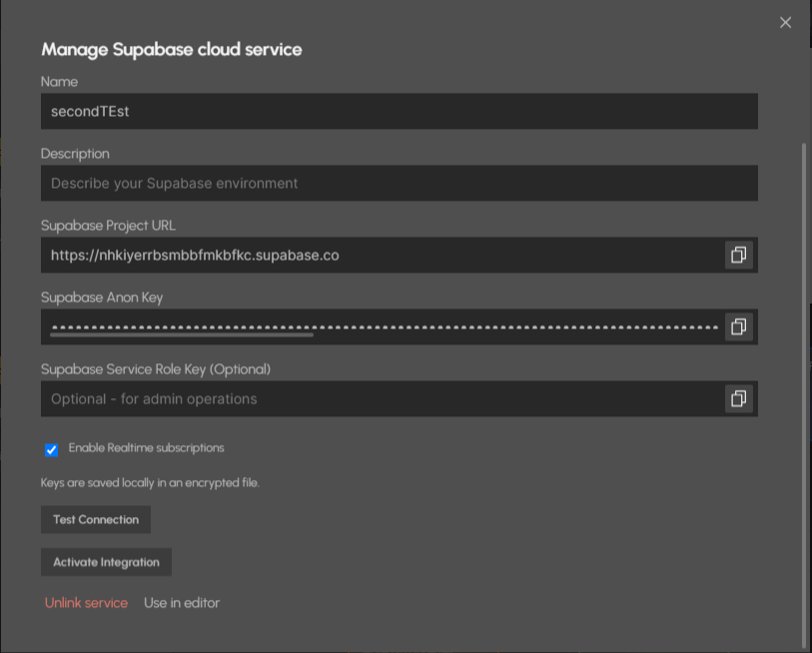Image resolution: width=812 pixels, height=653 pixels.
Task: Click the Enable Realtime subscriptions label
Action: 146,448
